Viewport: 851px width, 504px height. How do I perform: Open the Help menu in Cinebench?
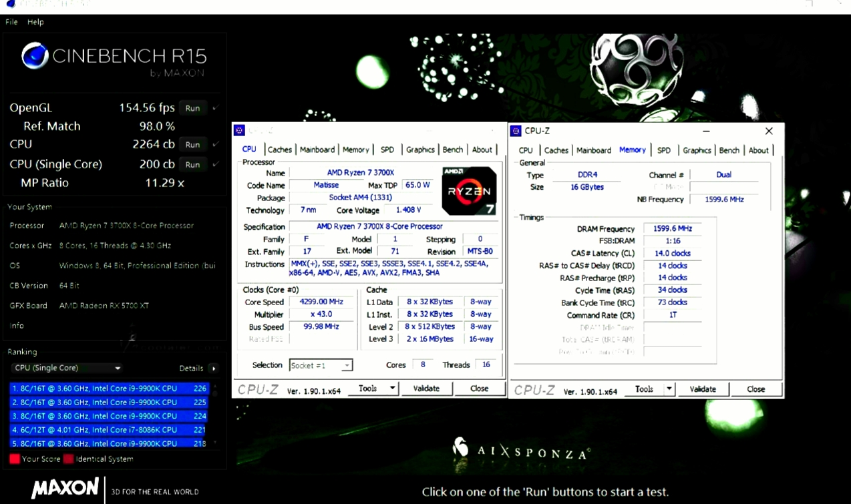click(x=35, y=22)
